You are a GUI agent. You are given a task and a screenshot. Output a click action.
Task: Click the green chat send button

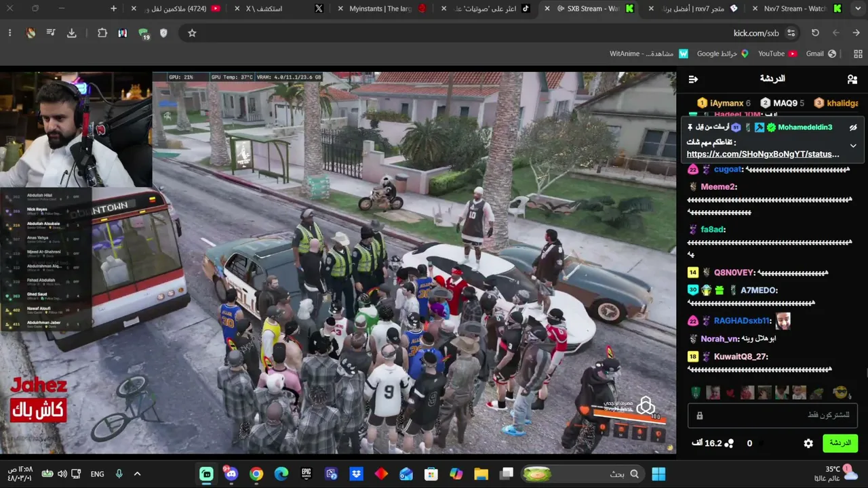(x=840, y=443)
